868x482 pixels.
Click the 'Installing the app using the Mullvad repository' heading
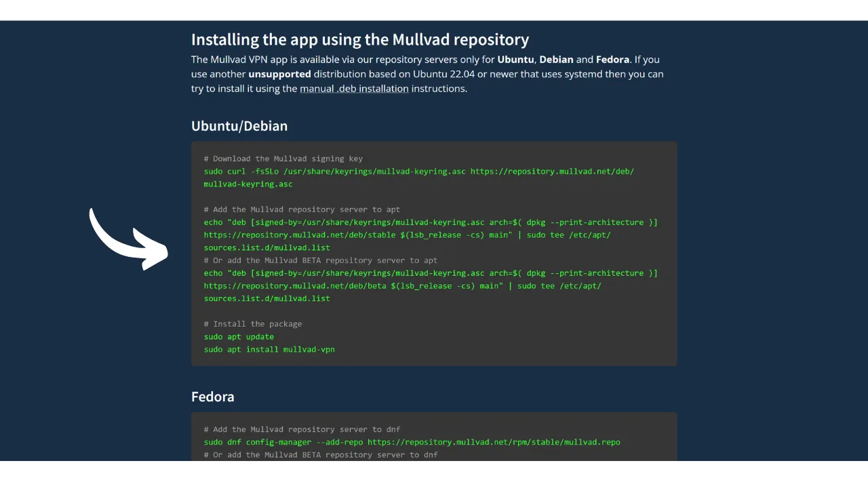point(360,39)
